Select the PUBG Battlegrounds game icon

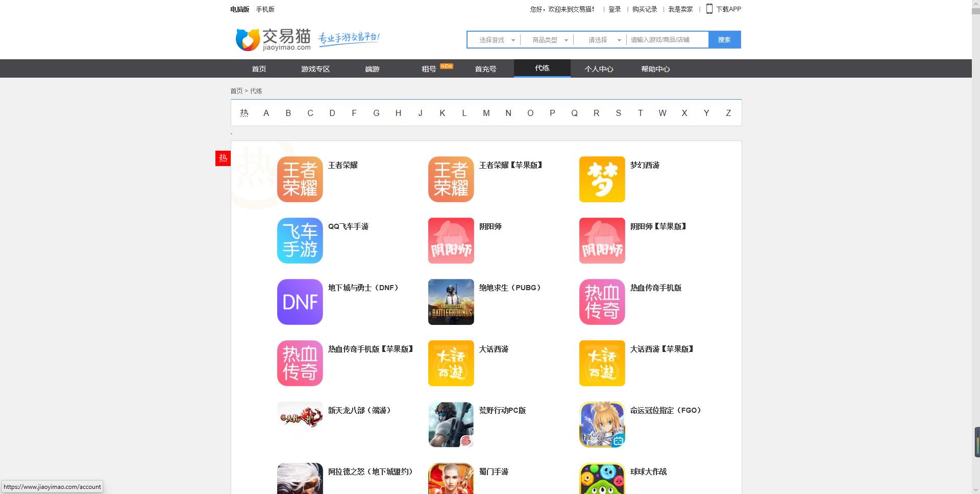click(x=451, y=302)
